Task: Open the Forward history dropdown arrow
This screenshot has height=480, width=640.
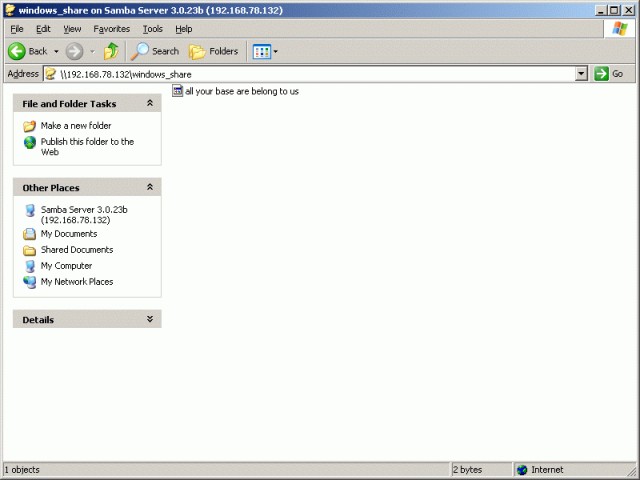Action: click(x=92, y=51)
